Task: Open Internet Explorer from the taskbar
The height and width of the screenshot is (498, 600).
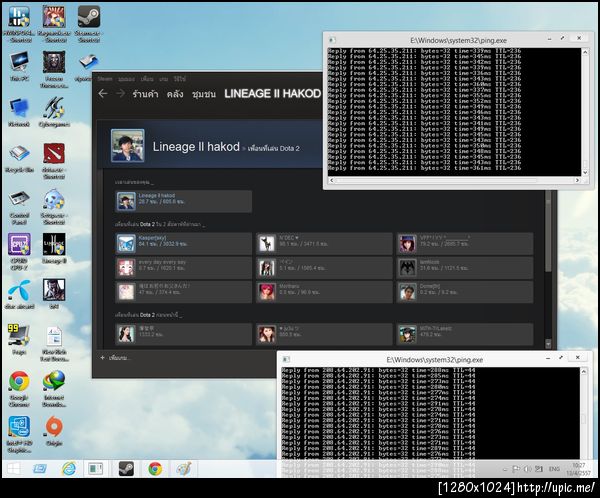Action: point(69,469)
